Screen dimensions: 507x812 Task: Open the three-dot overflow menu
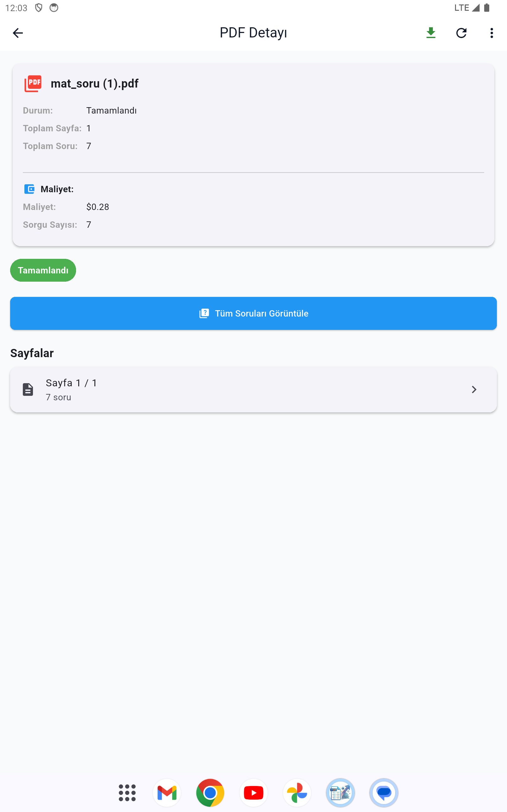(x=491, y=33)
